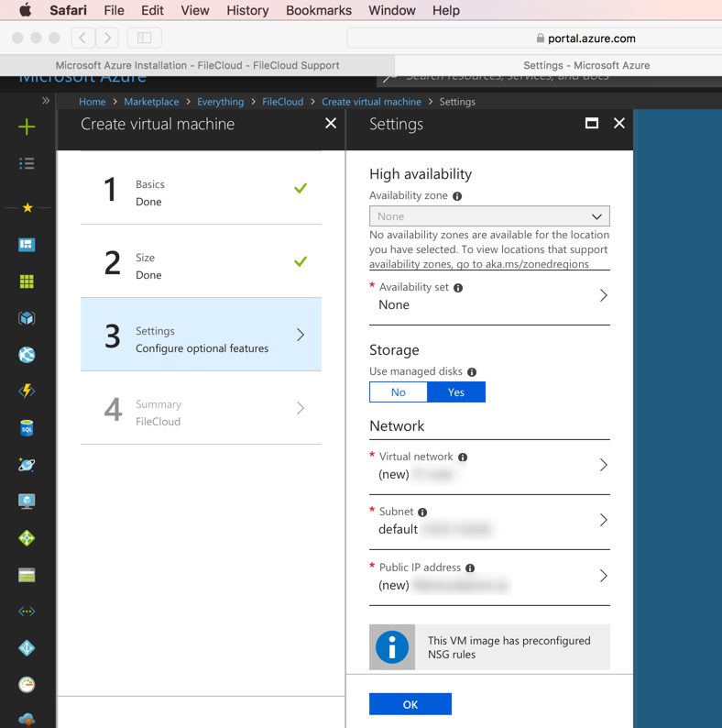Open the Availability zone dropdown
722x728 pixels.
(x=489, y=216)
